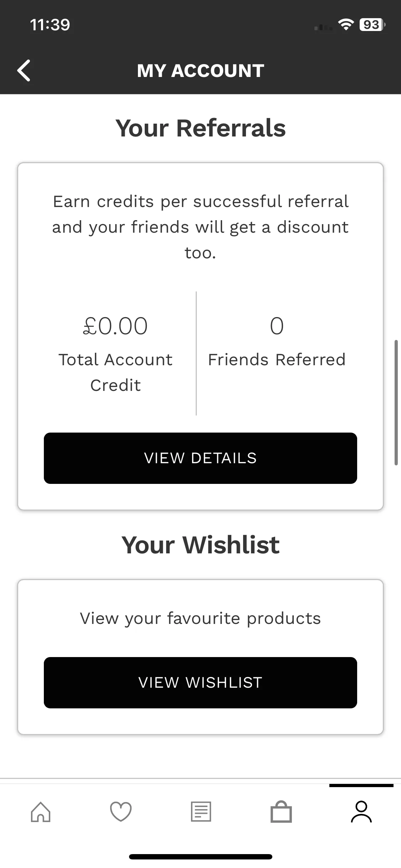Screen dimensions: 401x868
Task: Open the orders list tab icon
Action: click(201, 812)
